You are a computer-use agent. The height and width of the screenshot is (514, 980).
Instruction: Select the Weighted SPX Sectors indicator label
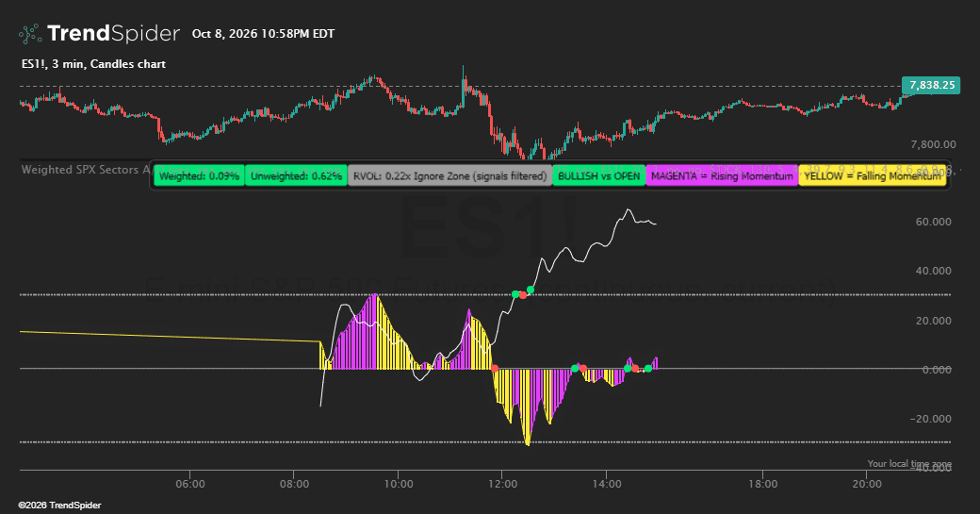pos(86,170)
